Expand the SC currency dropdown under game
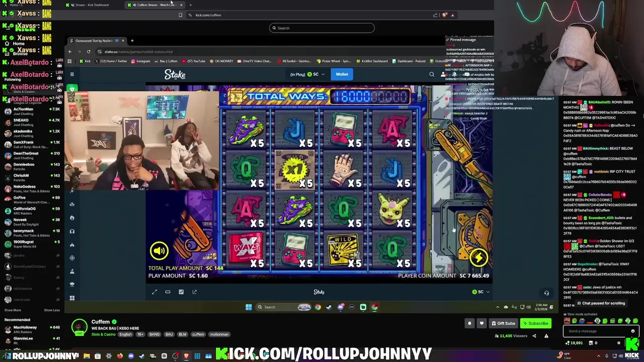Screen dimensions: 644x362 [480, 292]
